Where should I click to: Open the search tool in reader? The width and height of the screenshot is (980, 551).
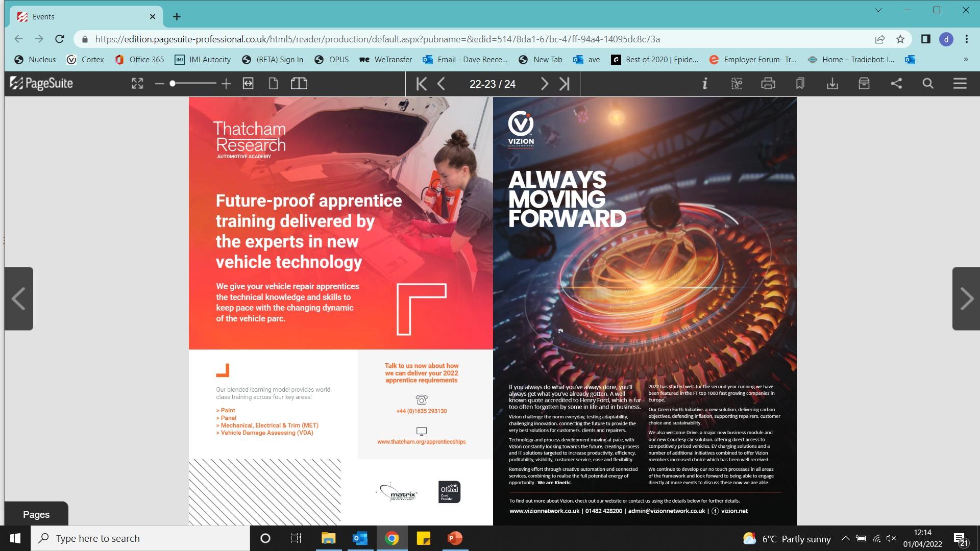coord(928,84)
